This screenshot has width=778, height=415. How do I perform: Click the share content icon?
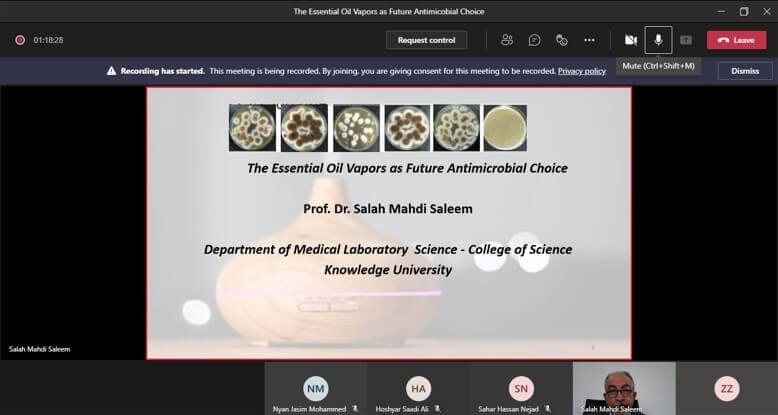click(x=686, y=40)
